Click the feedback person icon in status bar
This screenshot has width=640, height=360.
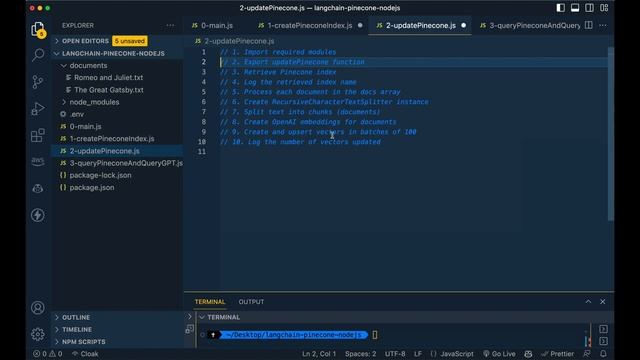587,354
